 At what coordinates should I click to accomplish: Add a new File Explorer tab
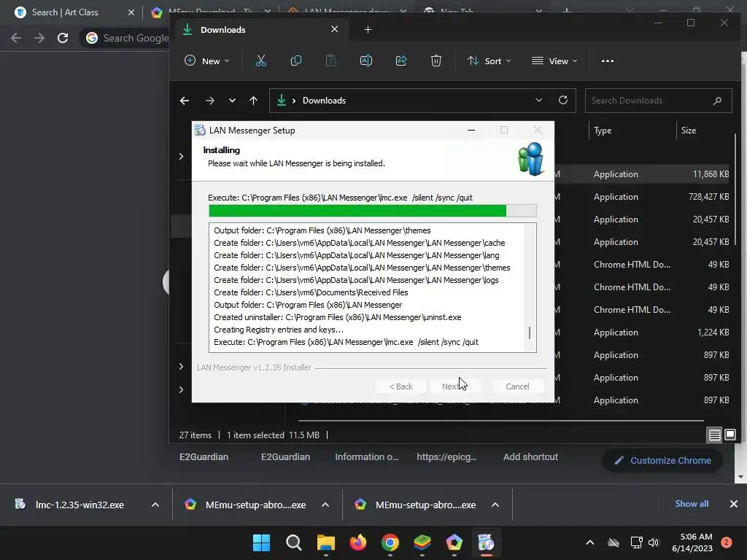(x=368, y=29)
